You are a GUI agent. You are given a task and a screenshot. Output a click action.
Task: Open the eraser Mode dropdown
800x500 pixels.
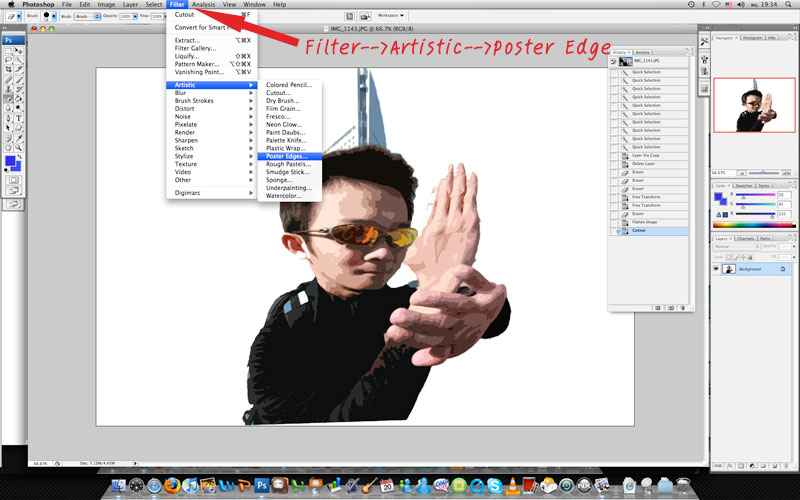88,16
